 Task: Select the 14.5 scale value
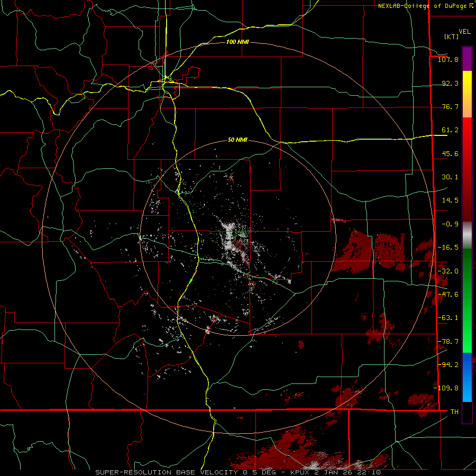click(x=450, y=200)
